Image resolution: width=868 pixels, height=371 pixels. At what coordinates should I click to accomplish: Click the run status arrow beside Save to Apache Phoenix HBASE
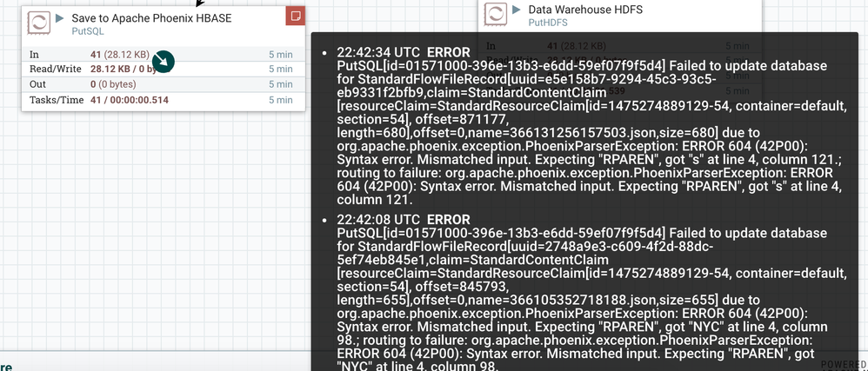click(x=60, y=18)
